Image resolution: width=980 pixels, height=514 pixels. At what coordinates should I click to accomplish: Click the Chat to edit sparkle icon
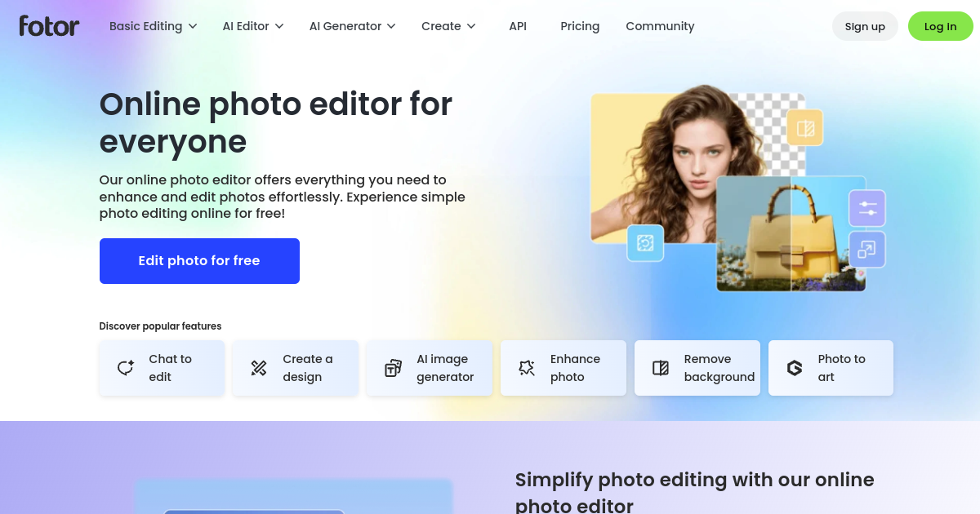(125, 368)
